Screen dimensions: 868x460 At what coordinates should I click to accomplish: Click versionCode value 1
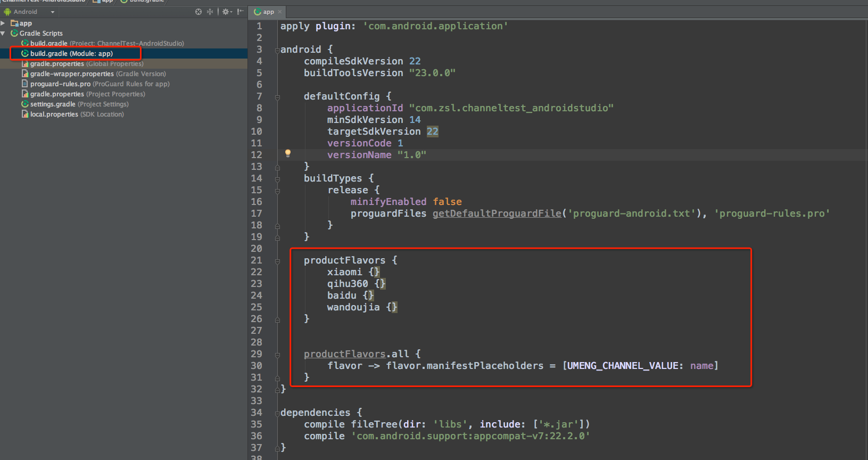(400, 143)
